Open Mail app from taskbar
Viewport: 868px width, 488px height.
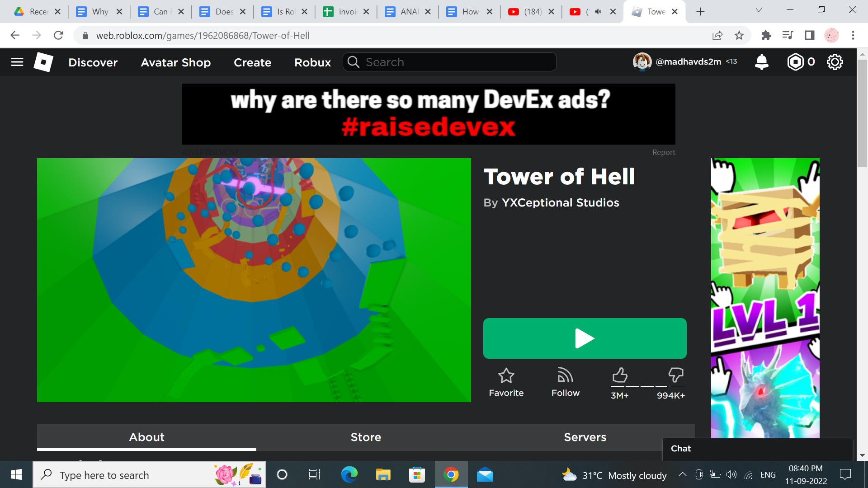click(x=485, y=474)
